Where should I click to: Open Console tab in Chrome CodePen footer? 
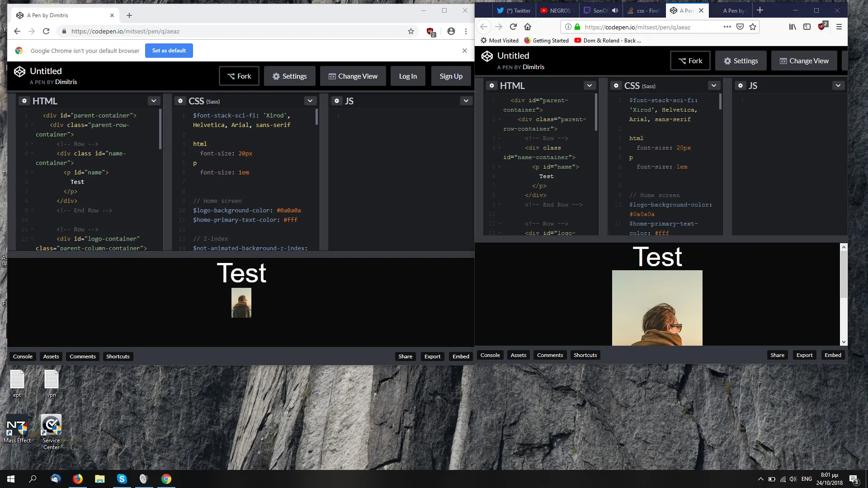23,357
